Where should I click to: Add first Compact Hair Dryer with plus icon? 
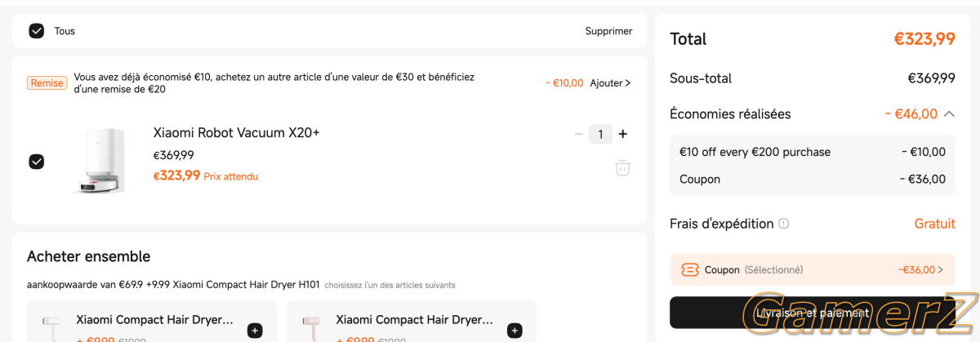click(255, 331)
